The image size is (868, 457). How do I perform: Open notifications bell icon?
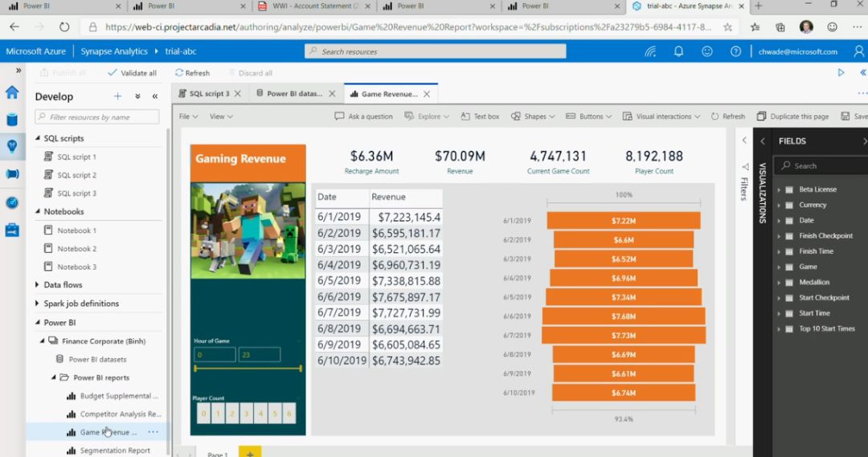tap(678, 51)
